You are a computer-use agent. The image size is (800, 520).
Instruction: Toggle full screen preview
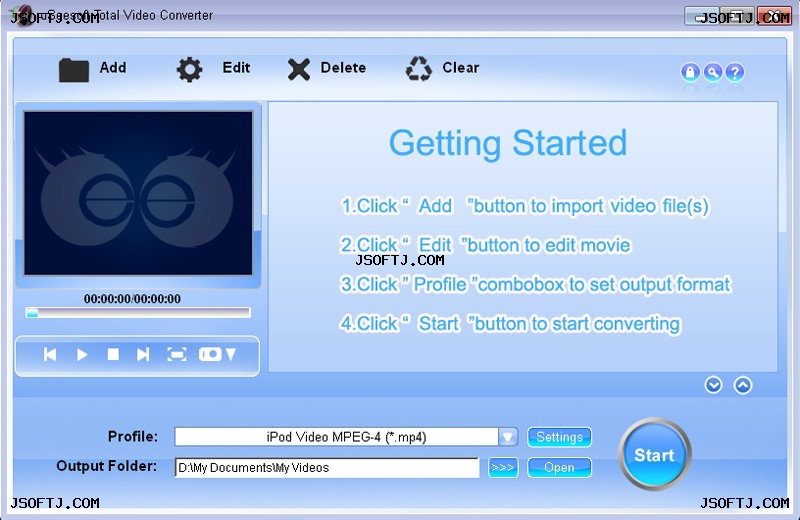click(177, 354)
